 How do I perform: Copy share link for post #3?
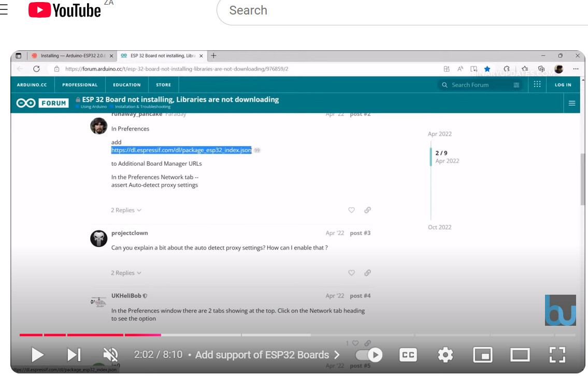367,273
